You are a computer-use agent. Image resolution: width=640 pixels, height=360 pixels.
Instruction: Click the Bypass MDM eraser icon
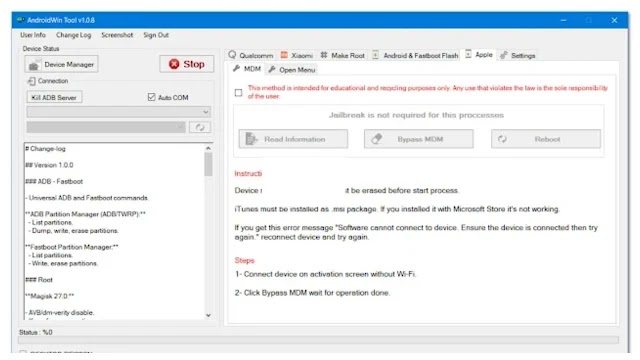point(377,139)
